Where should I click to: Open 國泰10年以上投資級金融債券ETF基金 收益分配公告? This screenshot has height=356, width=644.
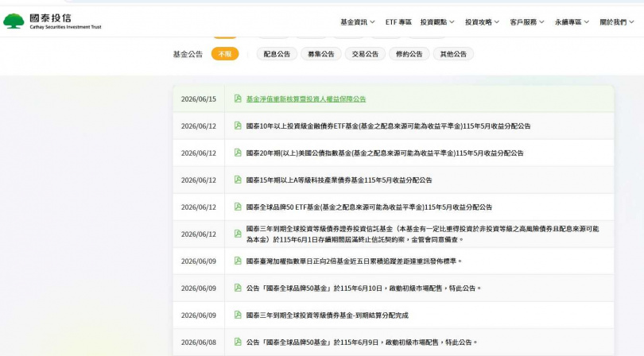[x=388, y=126]
